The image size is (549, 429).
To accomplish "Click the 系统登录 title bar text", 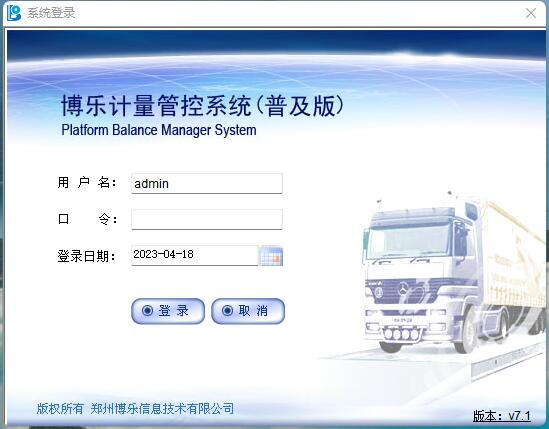I will 51,13.
